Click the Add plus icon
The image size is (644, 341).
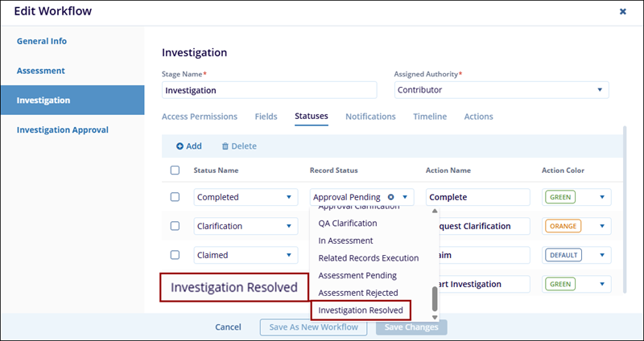[x=180, y=146]
